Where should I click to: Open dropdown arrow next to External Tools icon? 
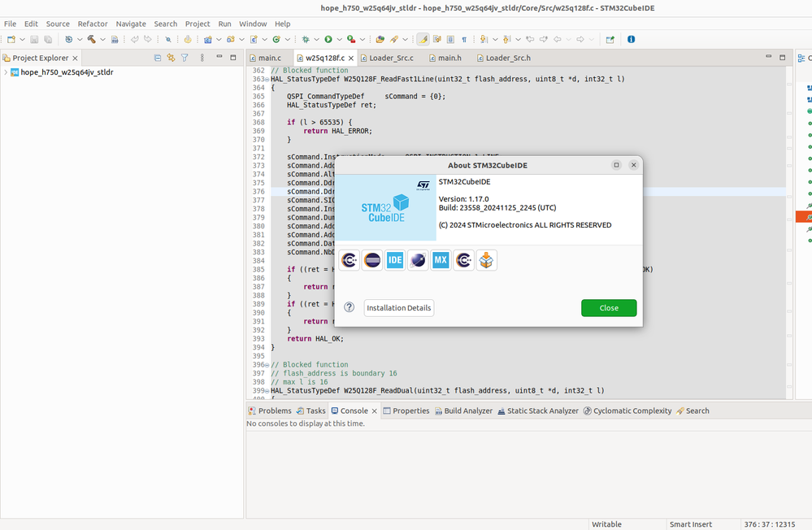coord(362,39)
